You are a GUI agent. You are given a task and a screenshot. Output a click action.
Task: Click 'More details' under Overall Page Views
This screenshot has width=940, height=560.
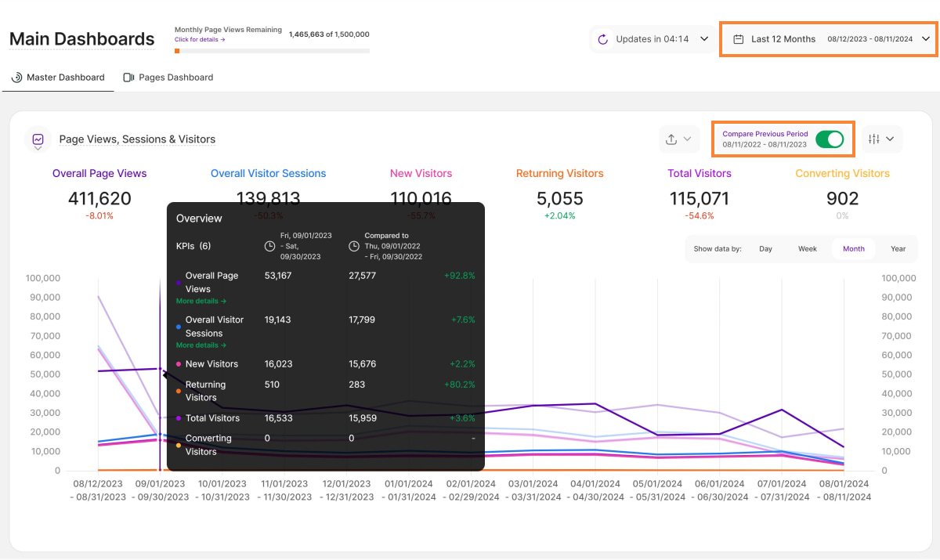200,300
